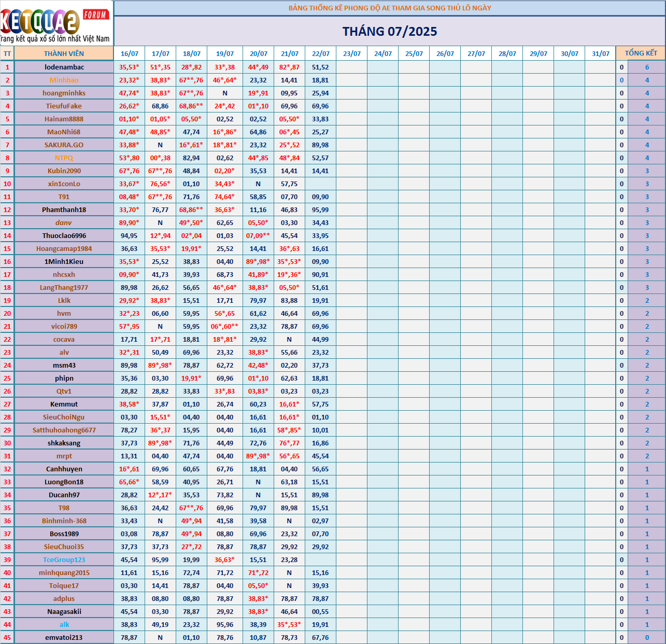Click the 16/07 date header
Screen dimensions: 666x644
129,53
